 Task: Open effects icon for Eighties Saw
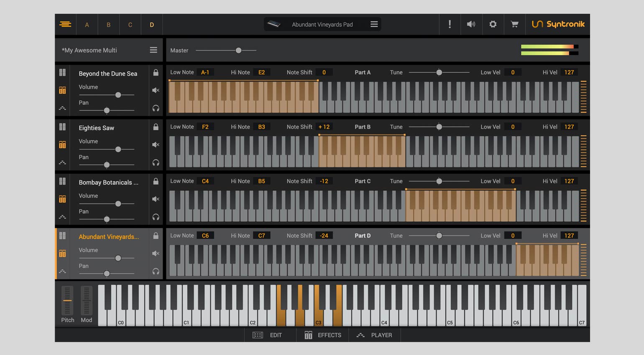pyautogui.click(x=62, y=145)
